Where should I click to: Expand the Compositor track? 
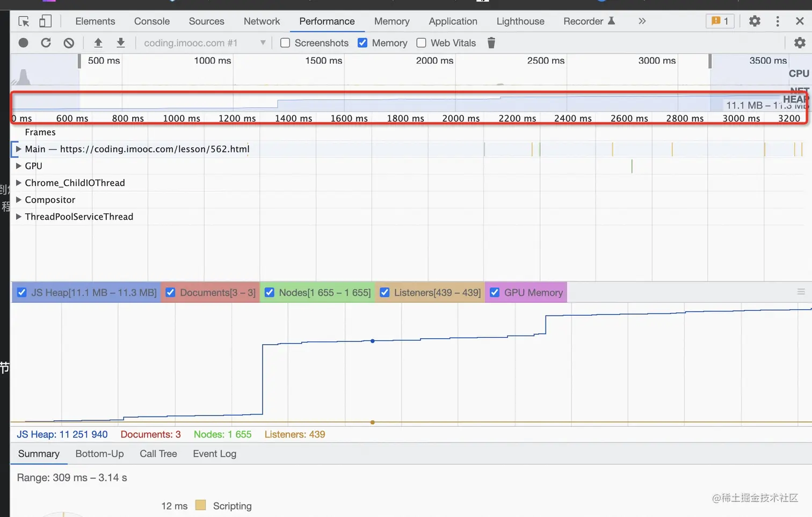coord(19,200)
